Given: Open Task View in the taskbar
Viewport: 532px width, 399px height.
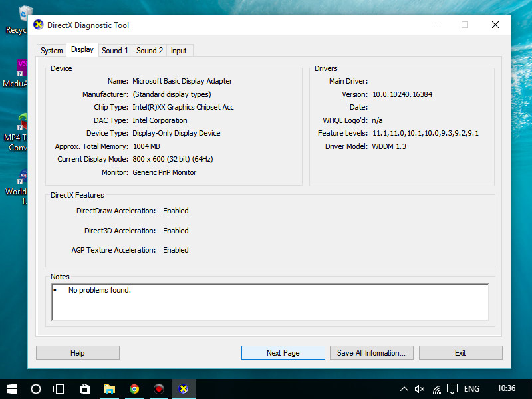Looking at the screenshot, I should pos(60,389).
